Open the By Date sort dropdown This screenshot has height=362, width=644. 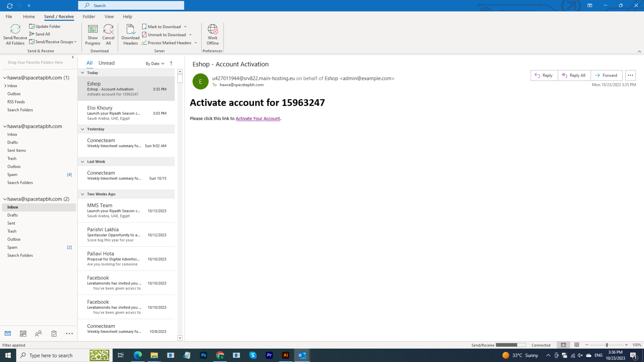[155, 63]
